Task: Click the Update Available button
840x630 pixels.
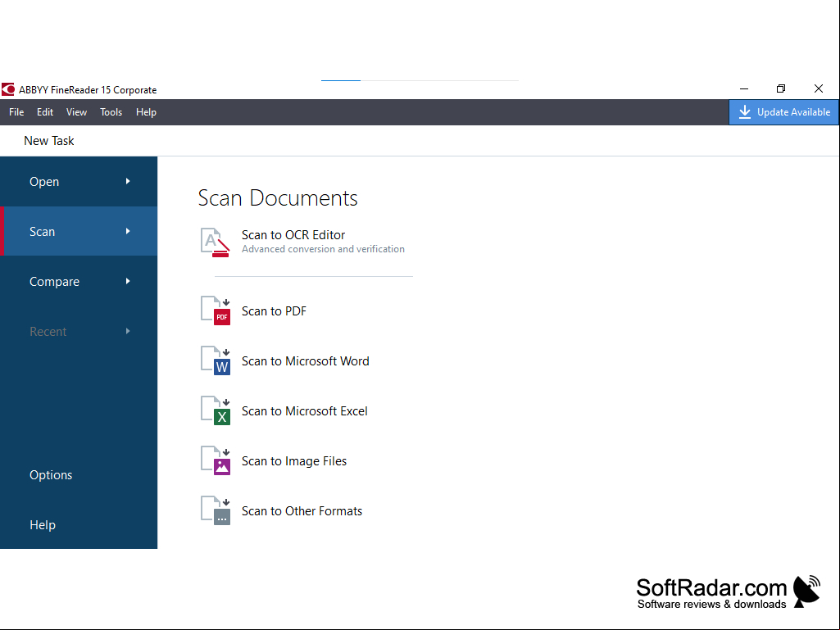Action: pyautogui.click(x=783, y=112)
